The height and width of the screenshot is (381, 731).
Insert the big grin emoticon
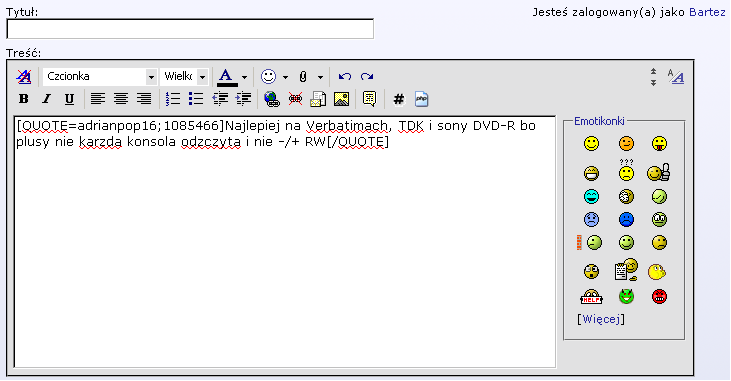click(x=591, y=173)
